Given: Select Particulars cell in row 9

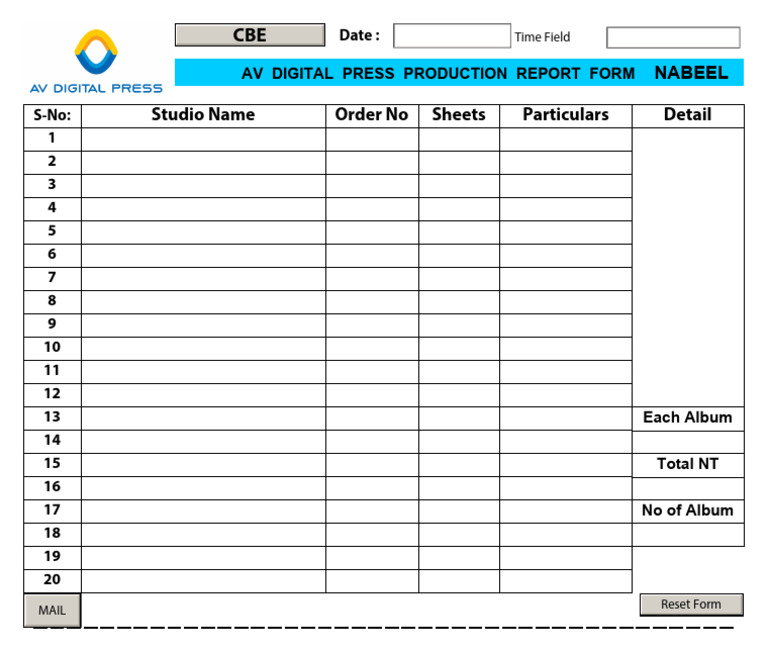Looking at the screenshot, I should click(566, 326).
